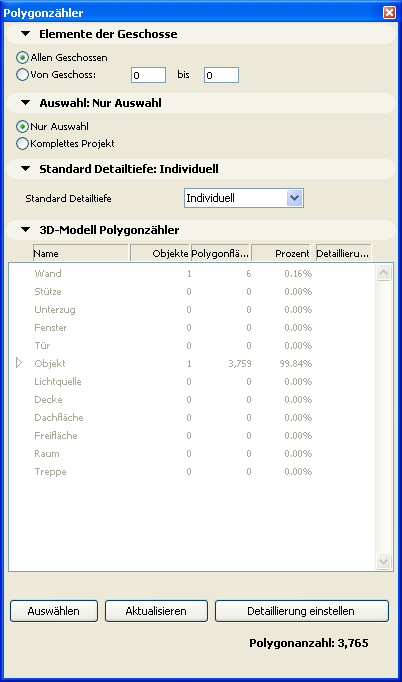Click the list scrollbar down arrow

[x=383, y=561]
